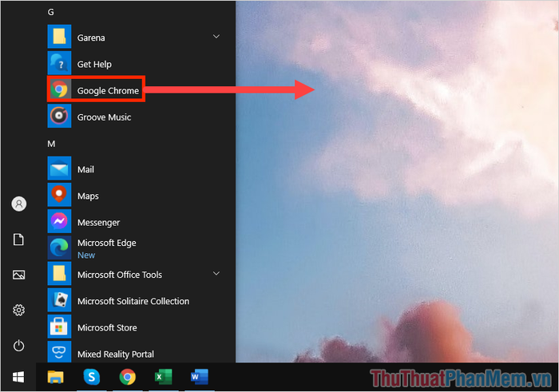Click the 'Groove Music' label
This screenshot has height=392, width=559.
click(x=104, y=117)
